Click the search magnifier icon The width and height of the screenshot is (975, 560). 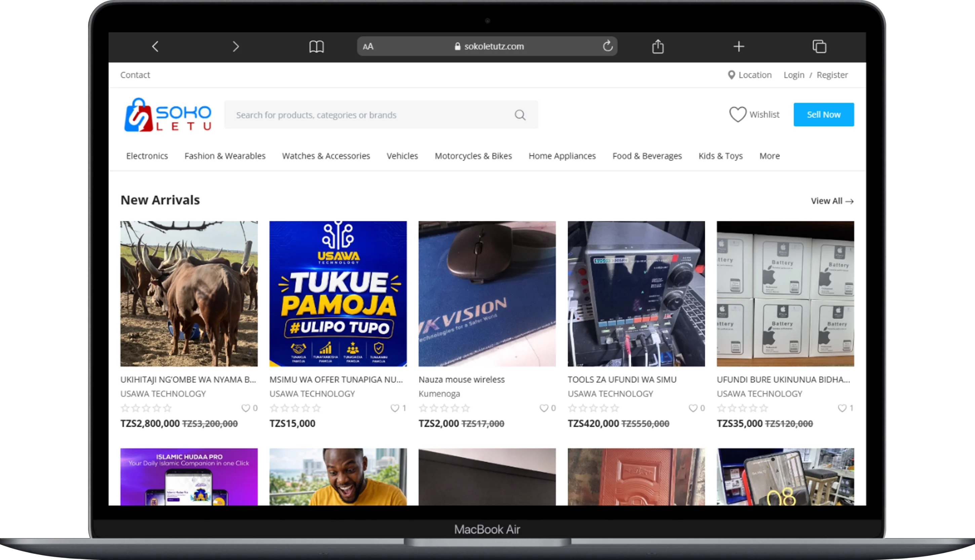[520, 115]
